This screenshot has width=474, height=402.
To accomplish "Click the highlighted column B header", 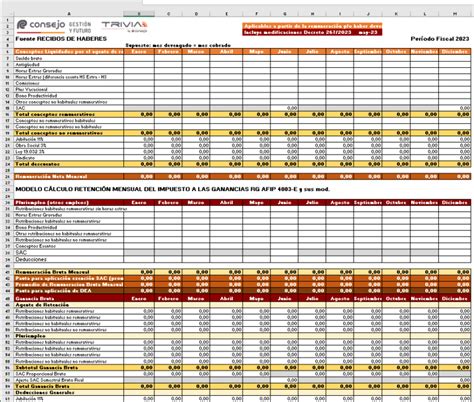I will (139, 14).
